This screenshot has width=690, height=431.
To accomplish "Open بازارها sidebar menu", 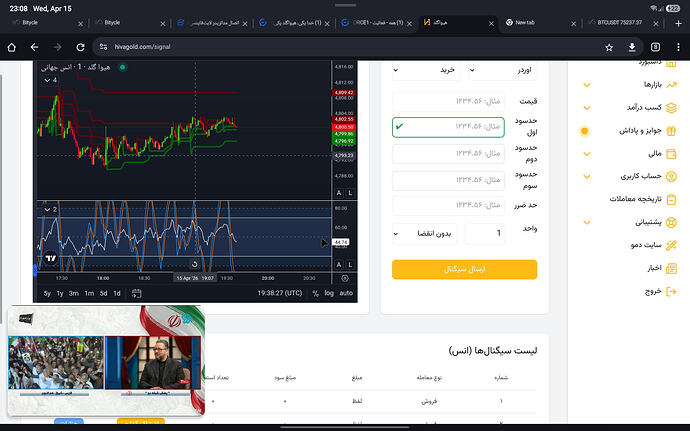I will coord(652,85).
